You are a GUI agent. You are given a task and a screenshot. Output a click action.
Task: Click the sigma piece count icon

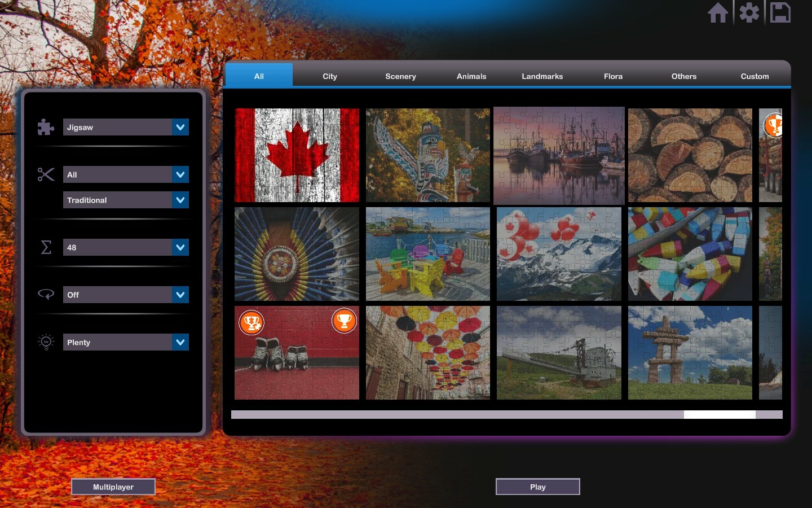click(x=46, y=247)
